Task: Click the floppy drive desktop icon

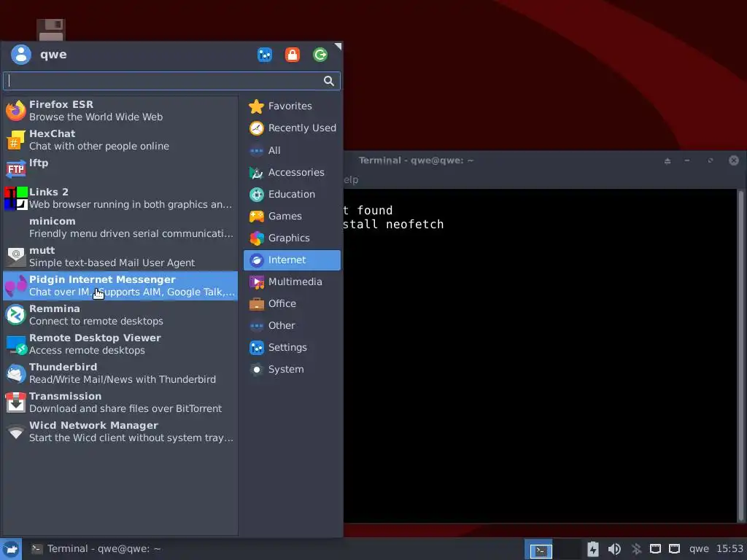Action: coord(51,29)
